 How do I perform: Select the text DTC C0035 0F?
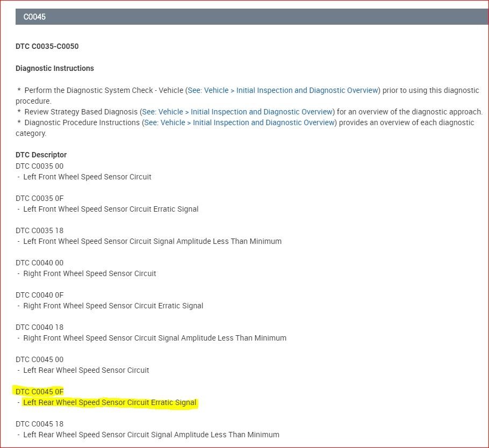pos(40,198)
